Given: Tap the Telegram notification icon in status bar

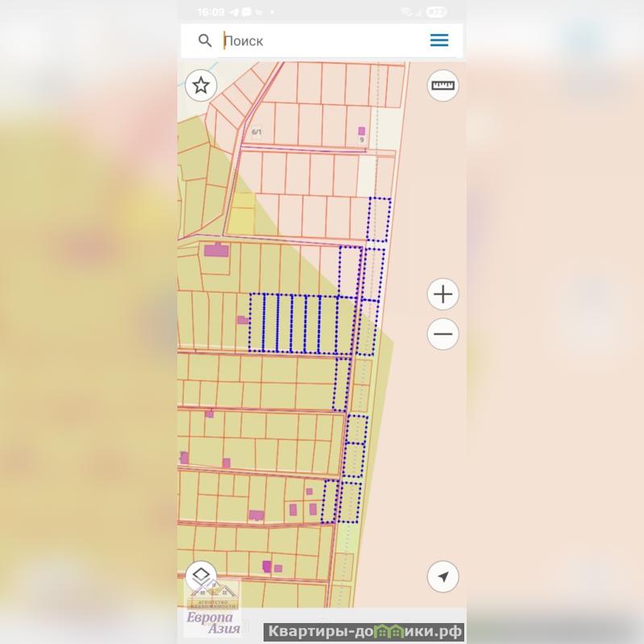Looking at the screenshot, I should tap(234, 13).
